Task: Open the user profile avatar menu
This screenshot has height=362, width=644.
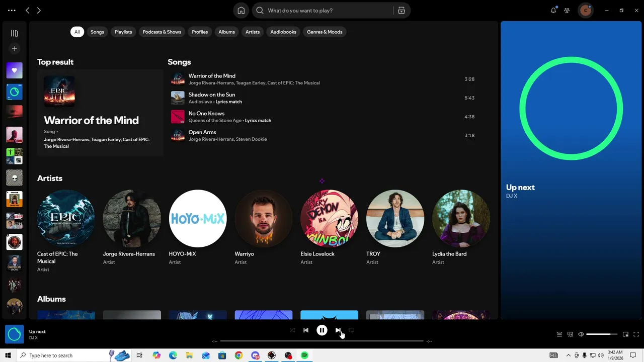Action: pyautogui.click(x=585, y=11)
